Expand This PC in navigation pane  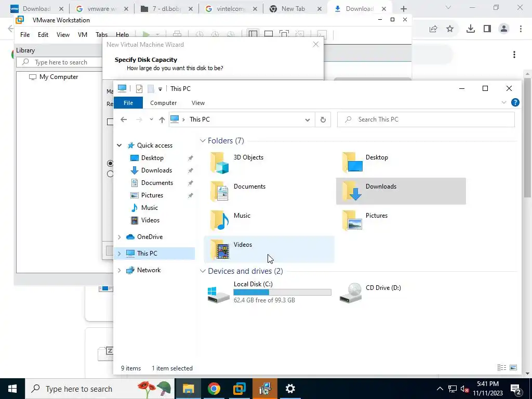tap(119, 254)
